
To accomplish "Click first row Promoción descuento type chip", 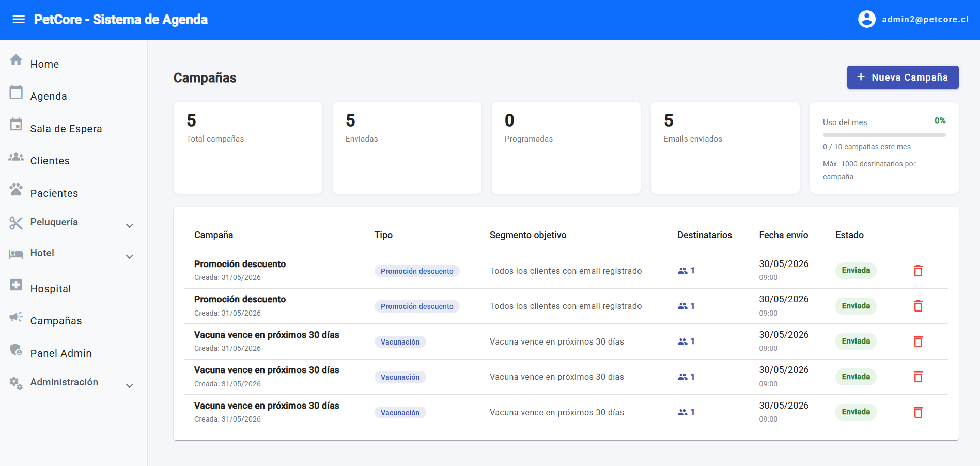I will pyautogui.click(x=417, y=271).
